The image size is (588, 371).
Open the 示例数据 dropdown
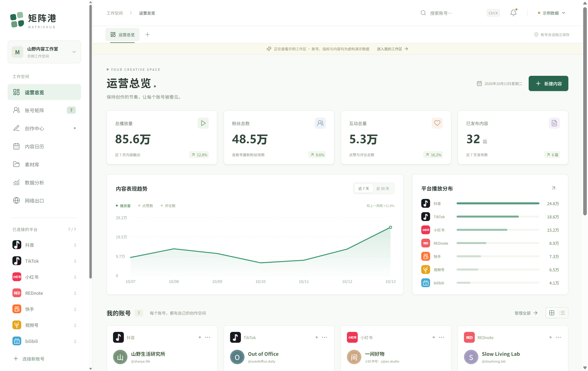[x=551, y=13]
